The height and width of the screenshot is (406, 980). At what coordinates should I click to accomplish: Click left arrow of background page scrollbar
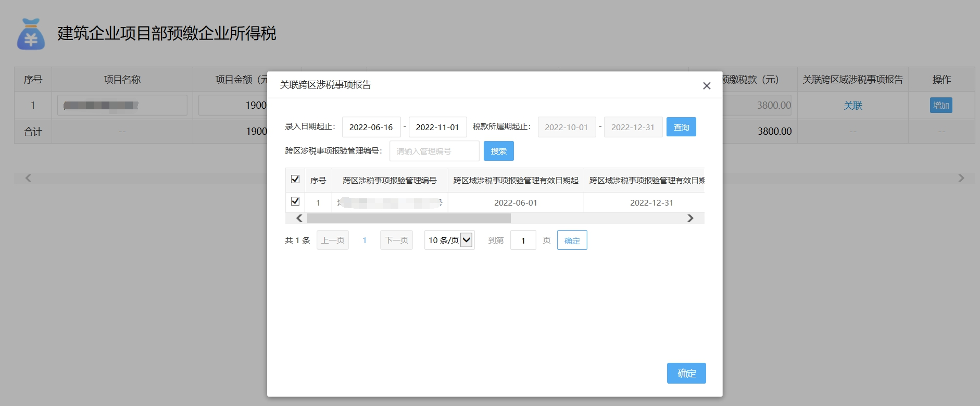click(28, 178)
